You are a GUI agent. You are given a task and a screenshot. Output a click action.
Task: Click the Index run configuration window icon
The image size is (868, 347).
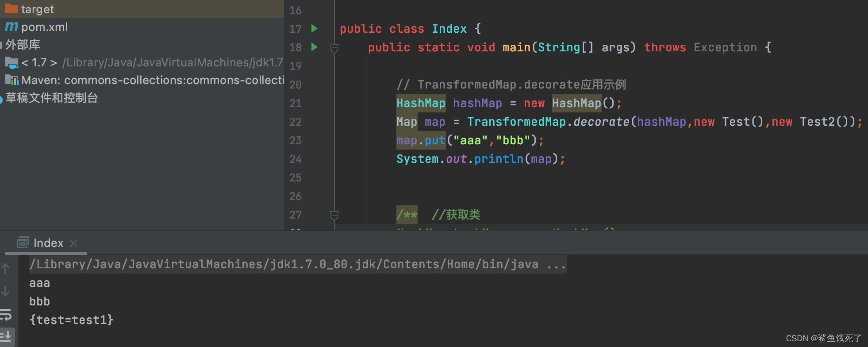pyautogui.click(x=23, y=242)
